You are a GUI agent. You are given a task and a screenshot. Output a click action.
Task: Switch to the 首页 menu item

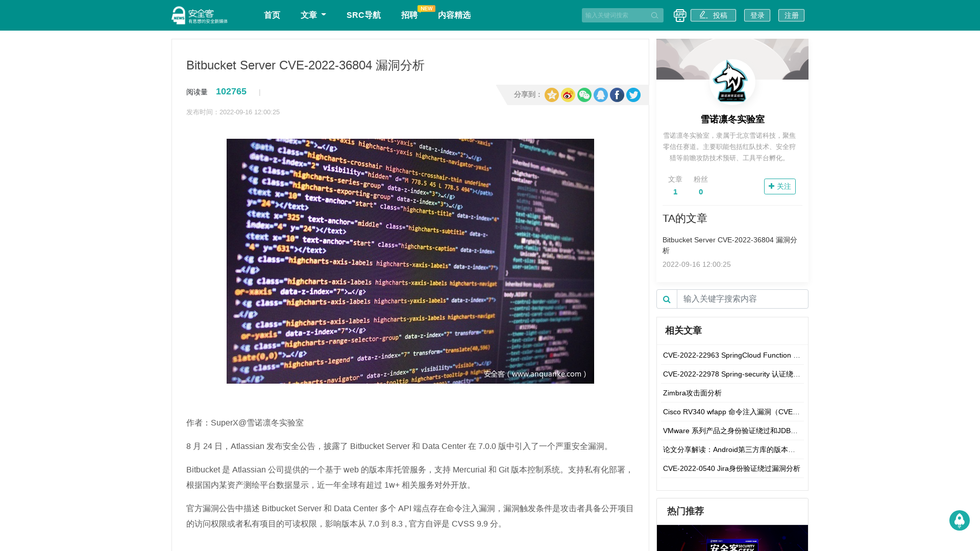coord(272,15)
